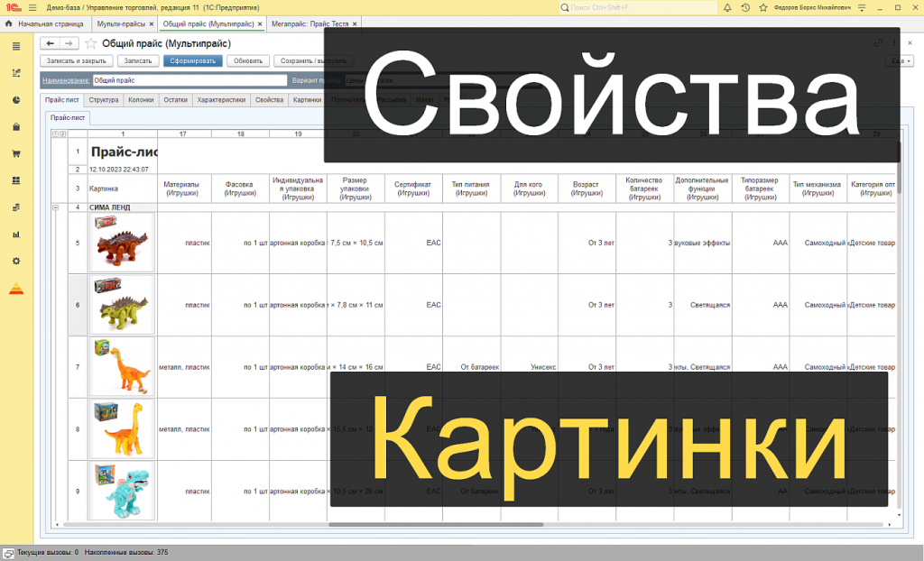Collapse the СИМА ЛЕНД group

(56, 207)
